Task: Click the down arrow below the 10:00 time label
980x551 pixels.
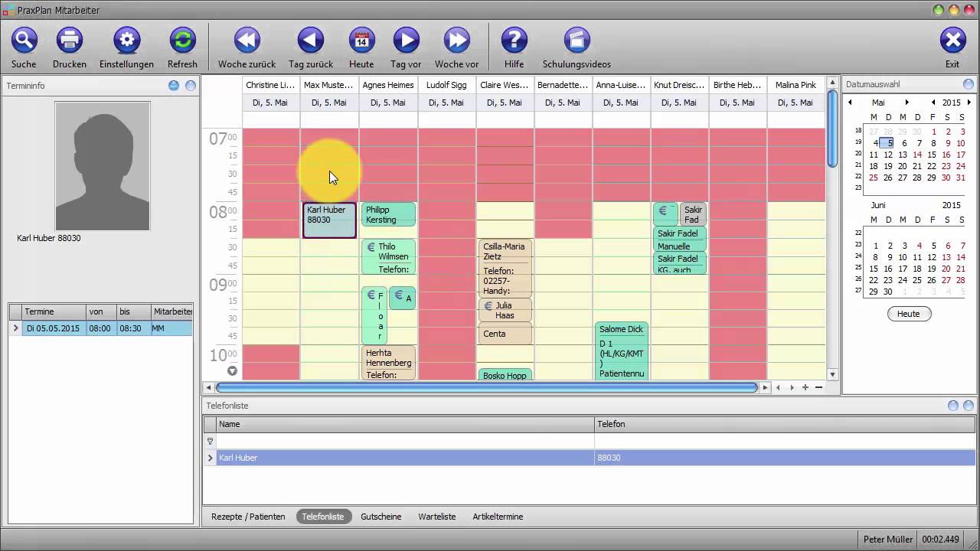Action: click(232, 371)
